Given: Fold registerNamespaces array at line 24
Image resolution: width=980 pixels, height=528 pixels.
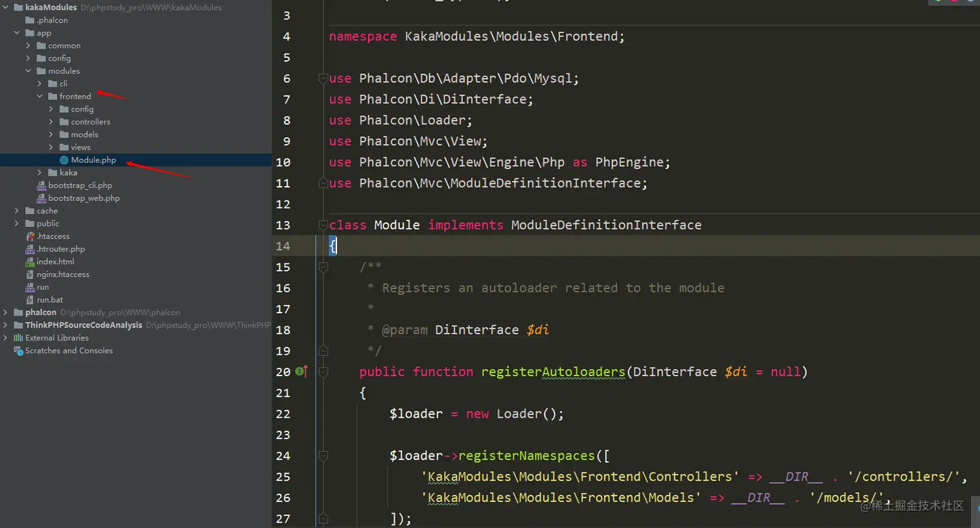Looking at the screenshot, I should [x=323, y=455].
